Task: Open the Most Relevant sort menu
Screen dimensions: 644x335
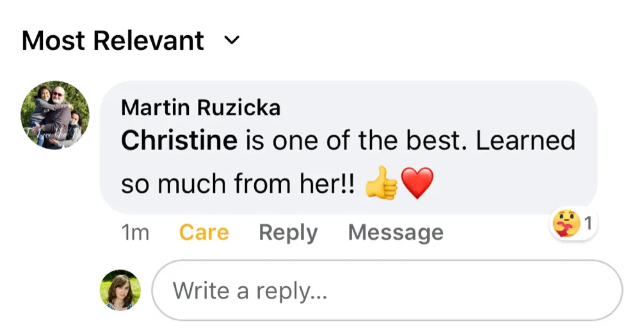Action: [113, 41]
